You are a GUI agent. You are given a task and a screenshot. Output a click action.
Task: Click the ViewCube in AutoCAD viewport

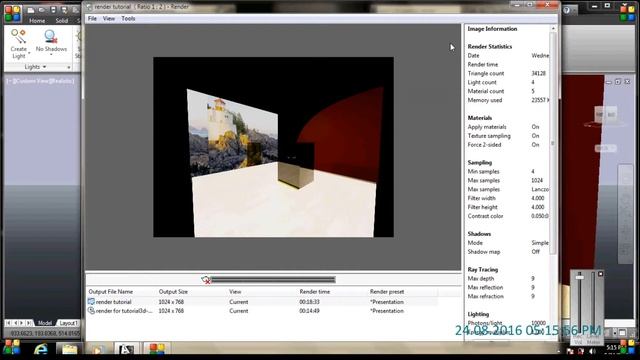605,116
